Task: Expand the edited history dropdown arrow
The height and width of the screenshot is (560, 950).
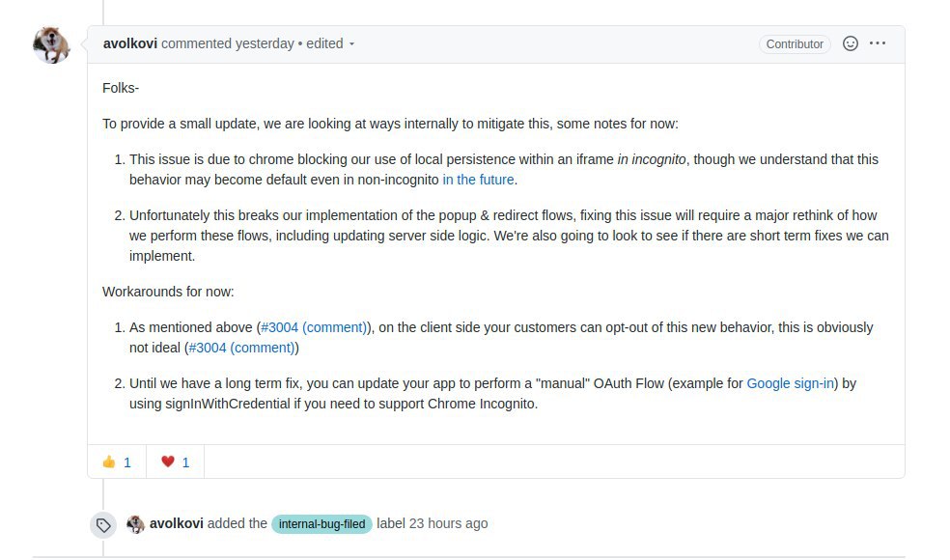Action: point(352,44)
